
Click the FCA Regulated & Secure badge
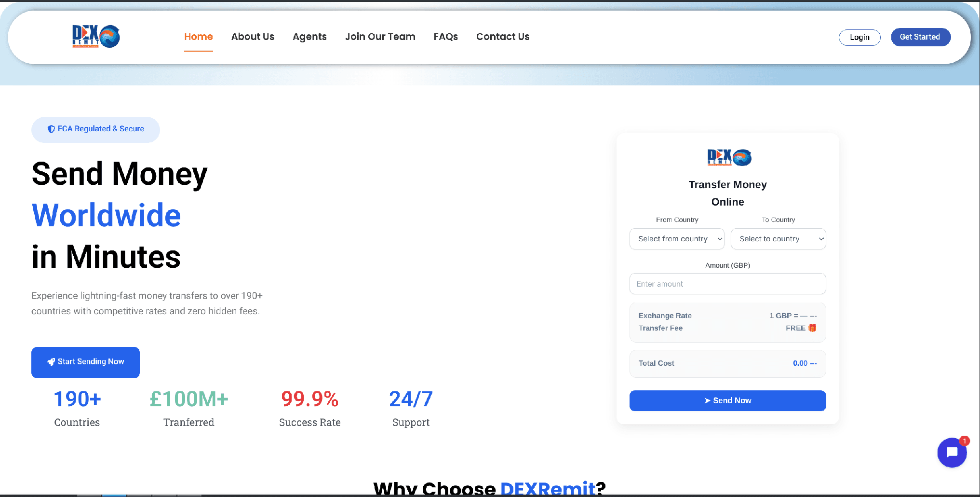95,129
